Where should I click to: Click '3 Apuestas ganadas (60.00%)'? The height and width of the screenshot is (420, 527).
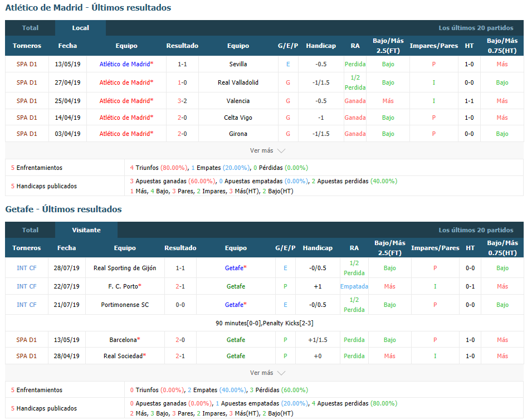173,181
